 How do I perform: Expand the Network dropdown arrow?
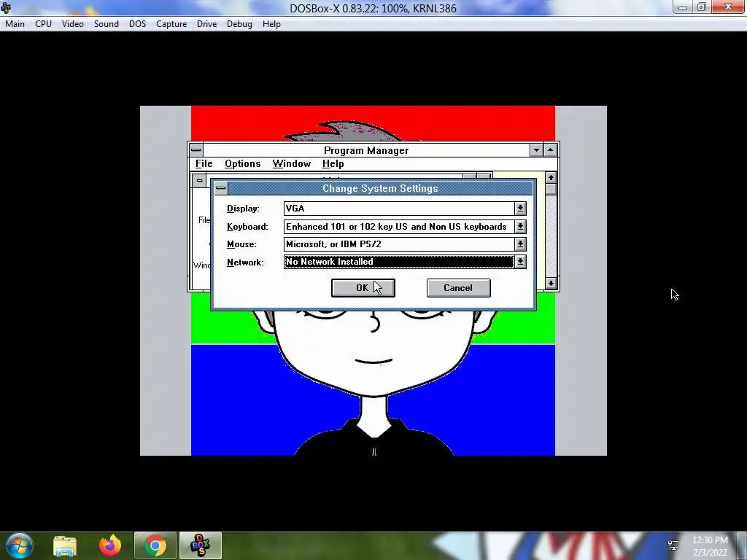pos(520,262)
